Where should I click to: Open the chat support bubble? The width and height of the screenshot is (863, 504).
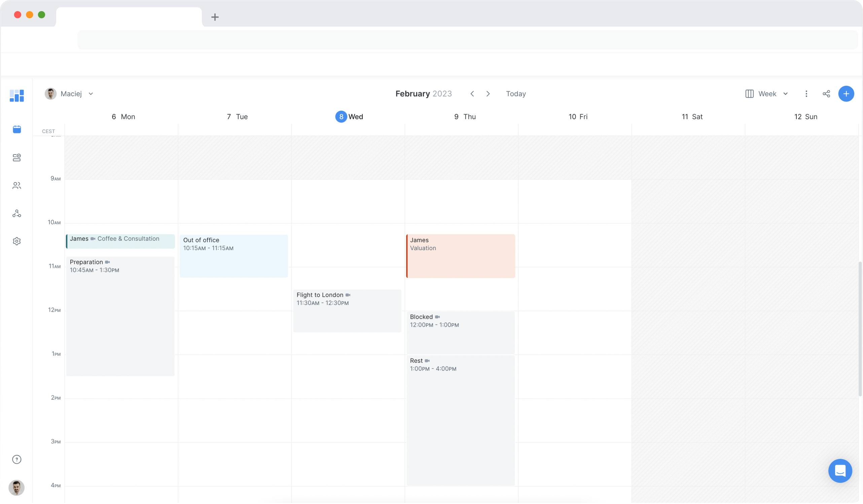(x=841, y=471)
